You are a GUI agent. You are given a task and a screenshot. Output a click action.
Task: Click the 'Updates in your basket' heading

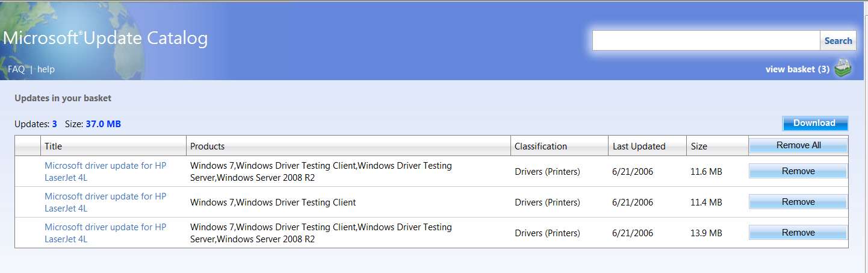coord(63,98)
